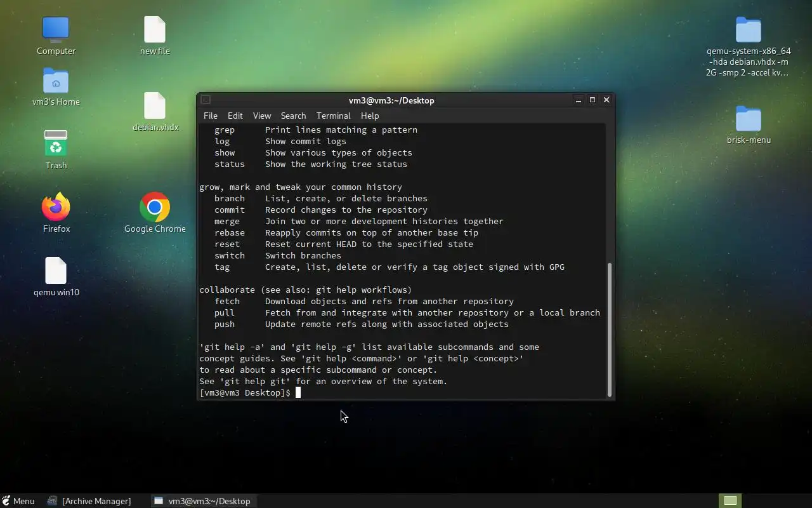Open the Help menu in terminal

pyautogui.click(x=370, y=116)
